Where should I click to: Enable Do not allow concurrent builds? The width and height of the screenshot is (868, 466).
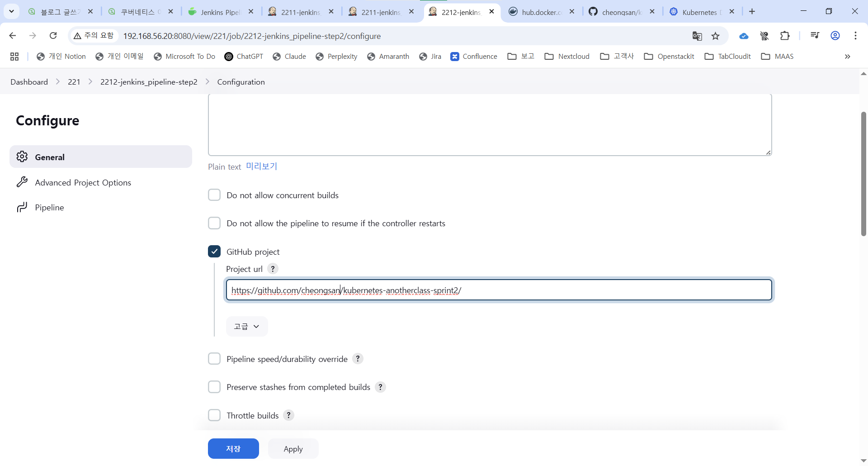(x=214, y=195)
